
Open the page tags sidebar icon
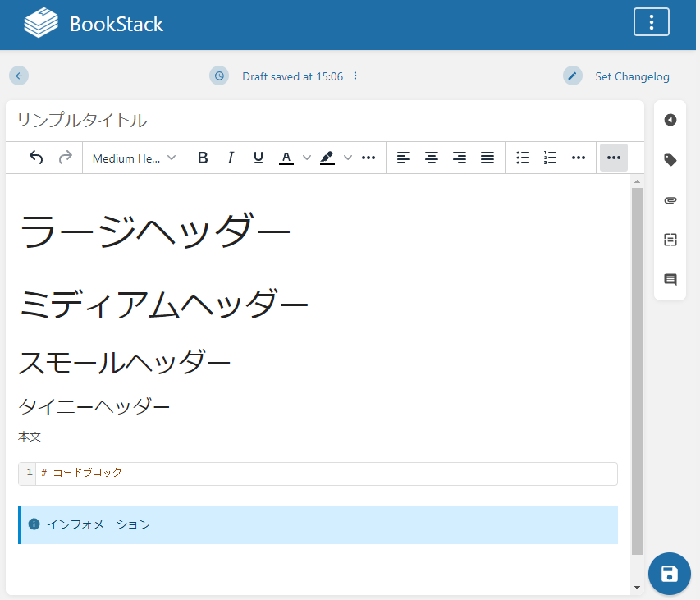pyautogui.click(x=670, y=160)
